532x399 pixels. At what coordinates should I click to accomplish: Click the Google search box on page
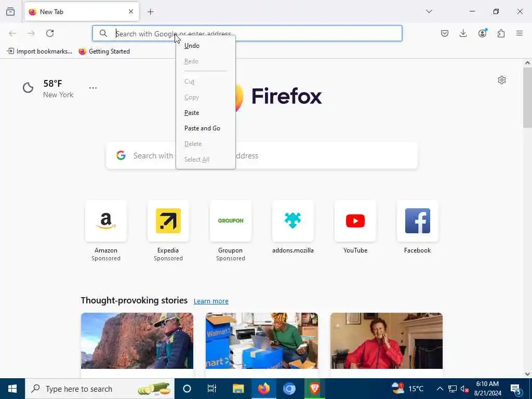(x=262, y=155)
